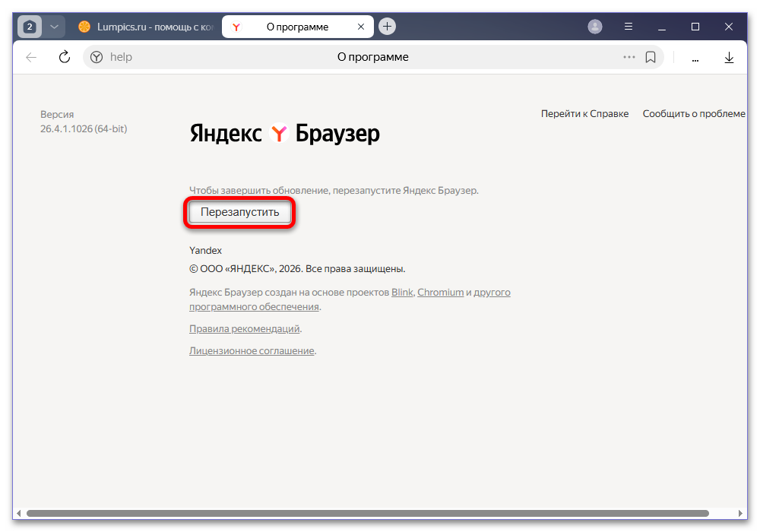Image resolution: width=760 pixels, height=532 pixels.
Task: Open the three-dot page actions menu
Action: [629, 57]
